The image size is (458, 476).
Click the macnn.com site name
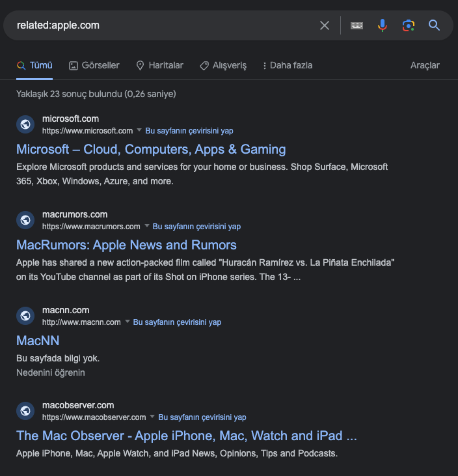click(x=66, y=310)
